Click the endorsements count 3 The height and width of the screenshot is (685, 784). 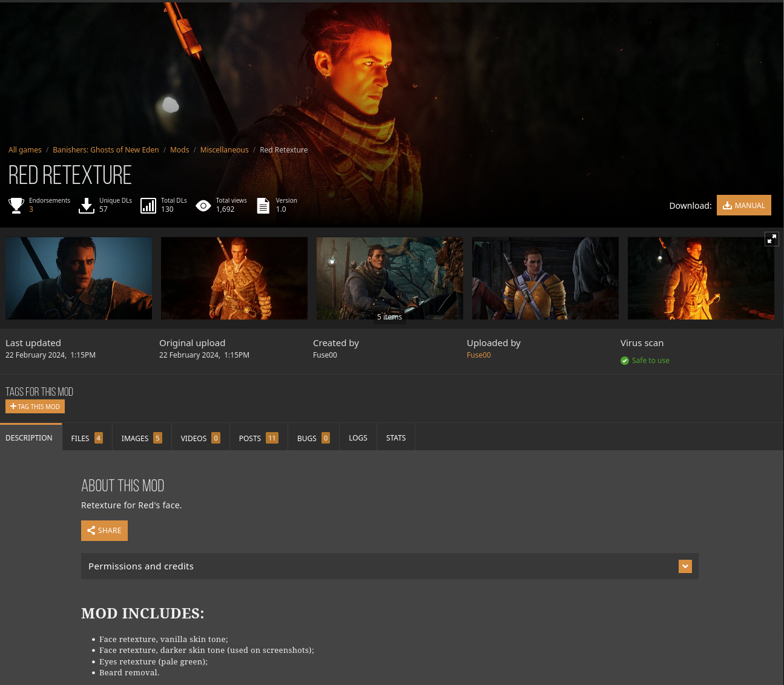point(31,209)
